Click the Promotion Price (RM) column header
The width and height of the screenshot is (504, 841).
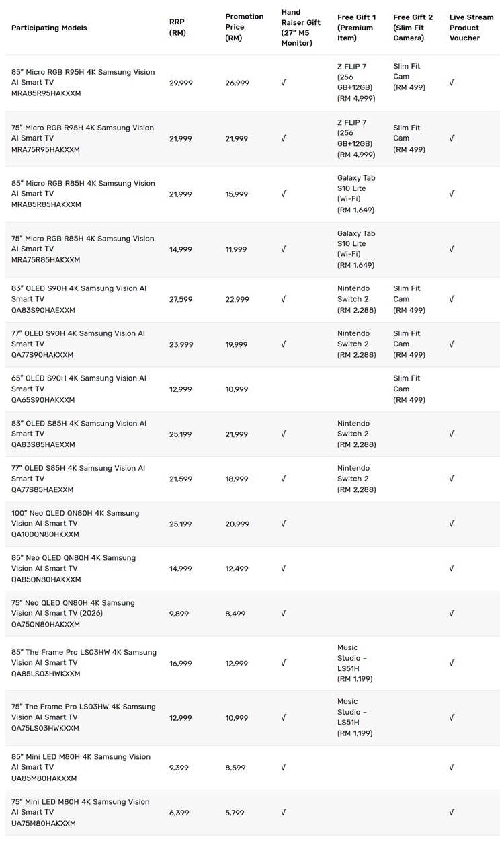(x=245, y=28)
